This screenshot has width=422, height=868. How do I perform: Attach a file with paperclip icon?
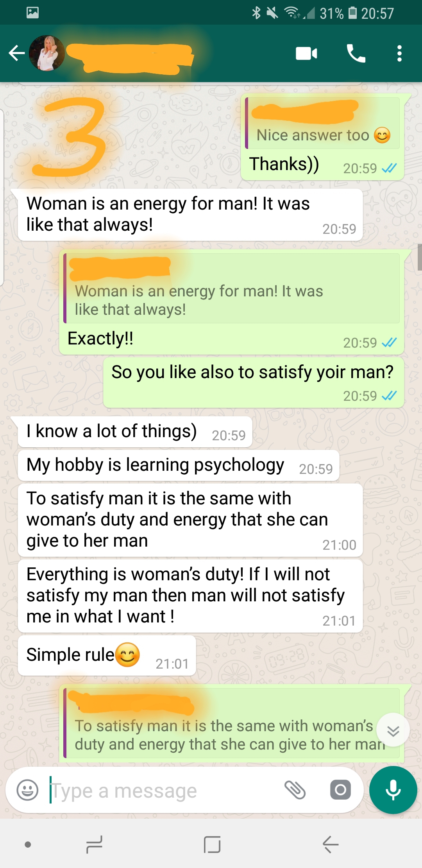(295, 790)
